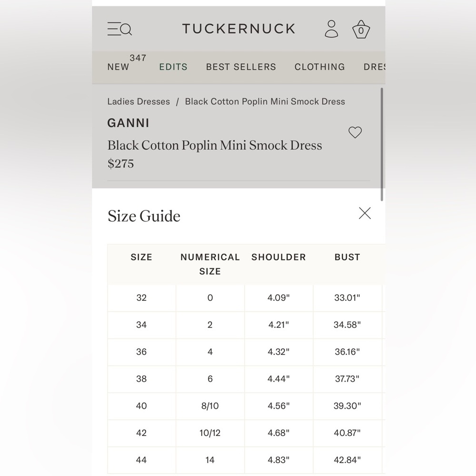Click the product title Black Cotton Poplin Mini Smock Dress
This screenshot has width=476, height=476.
215,145
